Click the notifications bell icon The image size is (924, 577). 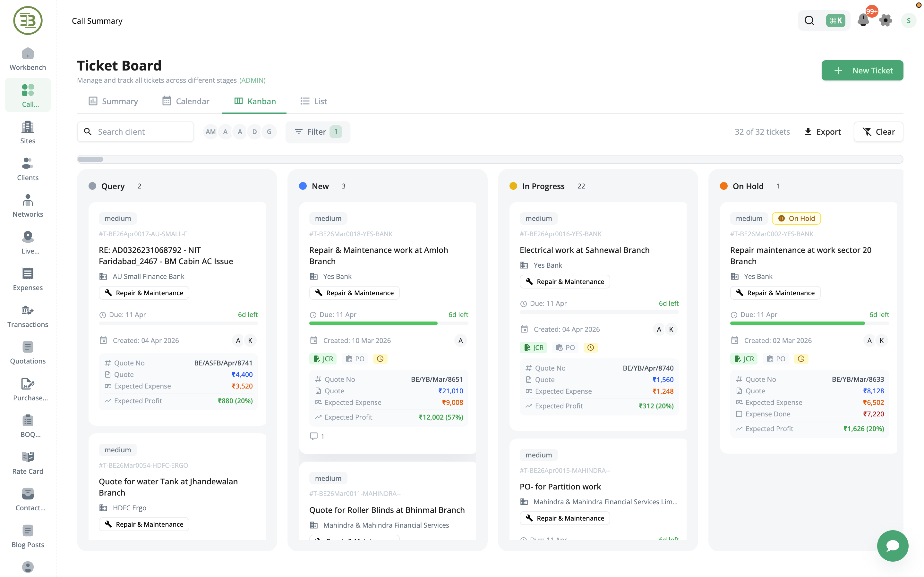863,21
